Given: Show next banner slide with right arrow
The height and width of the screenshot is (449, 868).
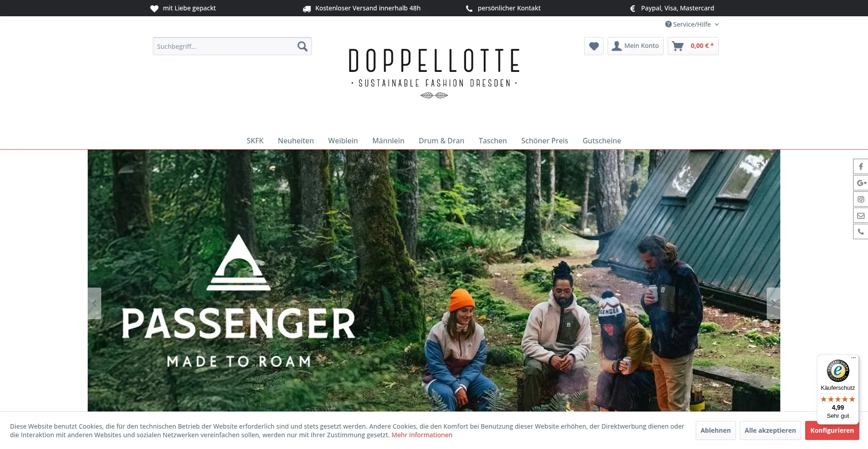Looking at the screenshot, I should click(x=774, y=303).
